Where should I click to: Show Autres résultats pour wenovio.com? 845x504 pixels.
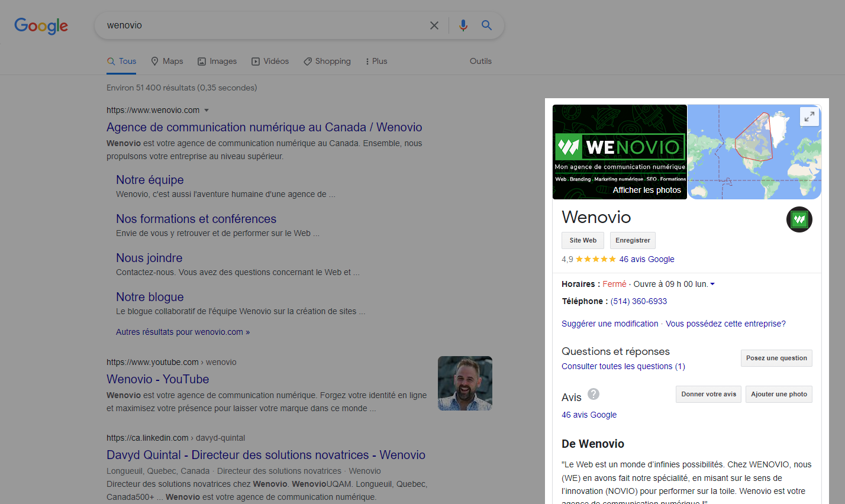[x=183, y=332]
